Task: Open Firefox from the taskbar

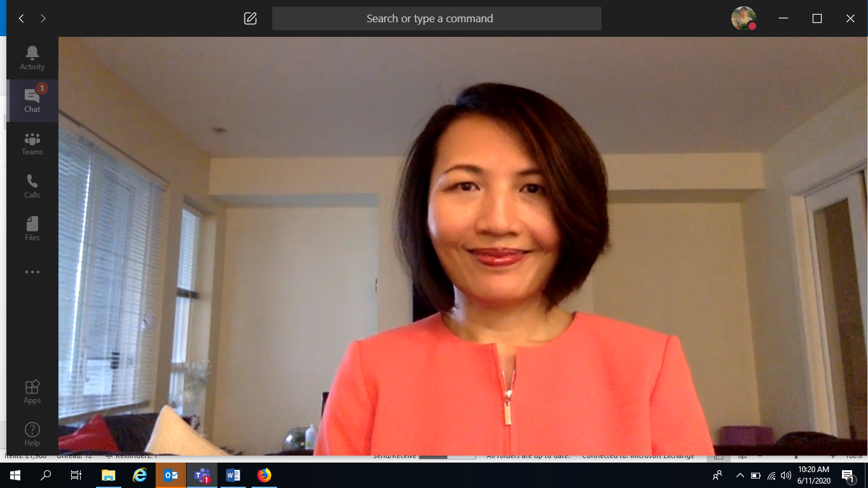Action: (264, 475)
